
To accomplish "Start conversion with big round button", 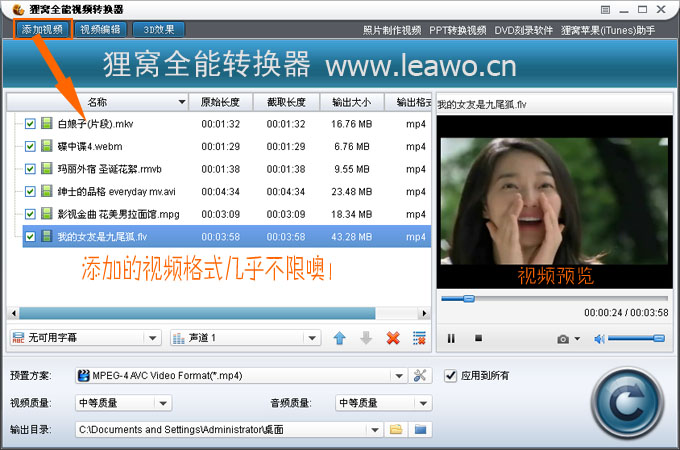I will point(627,404).
